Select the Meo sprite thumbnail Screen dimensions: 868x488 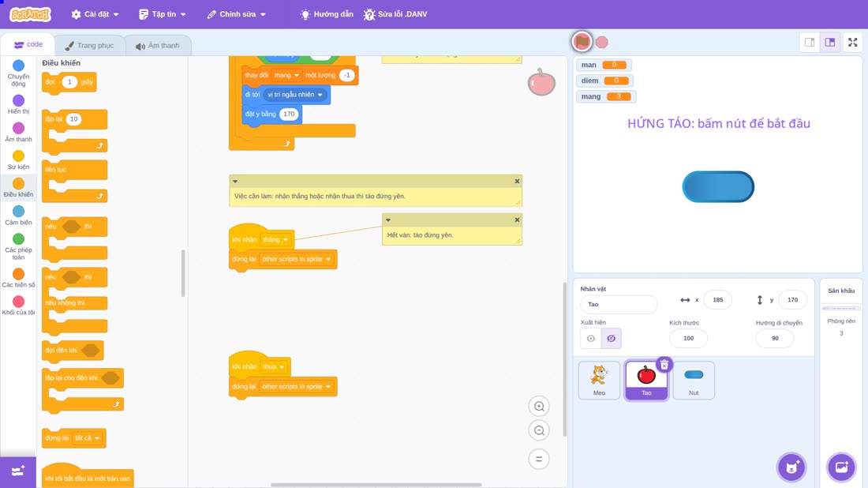pos(599,380)
